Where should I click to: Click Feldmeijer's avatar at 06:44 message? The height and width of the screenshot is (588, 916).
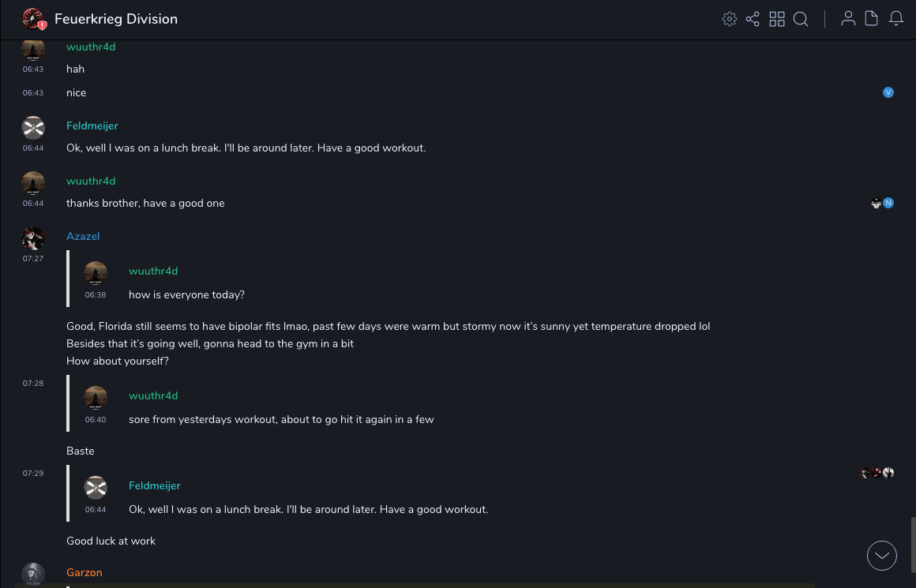(x=33, y=128)
